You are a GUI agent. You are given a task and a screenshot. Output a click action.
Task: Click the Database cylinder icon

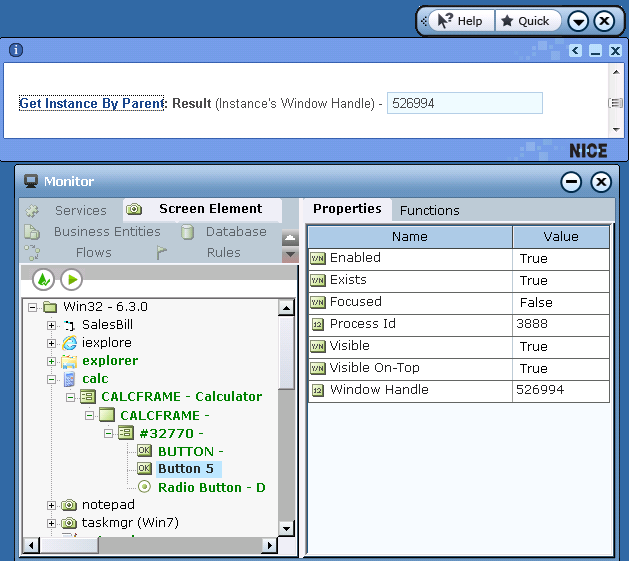click(x=187, y=232)
